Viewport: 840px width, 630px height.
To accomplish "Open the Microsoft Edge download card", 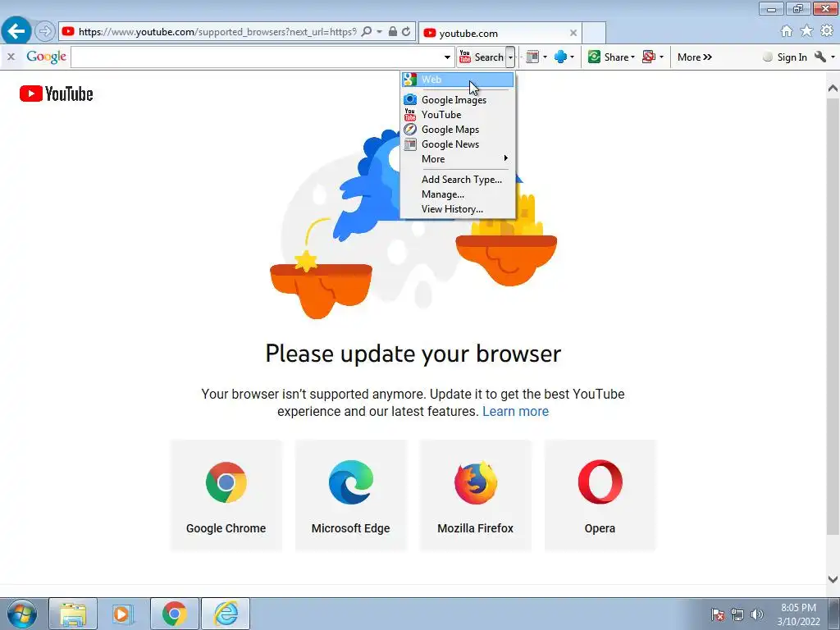I will coord(351,495).
